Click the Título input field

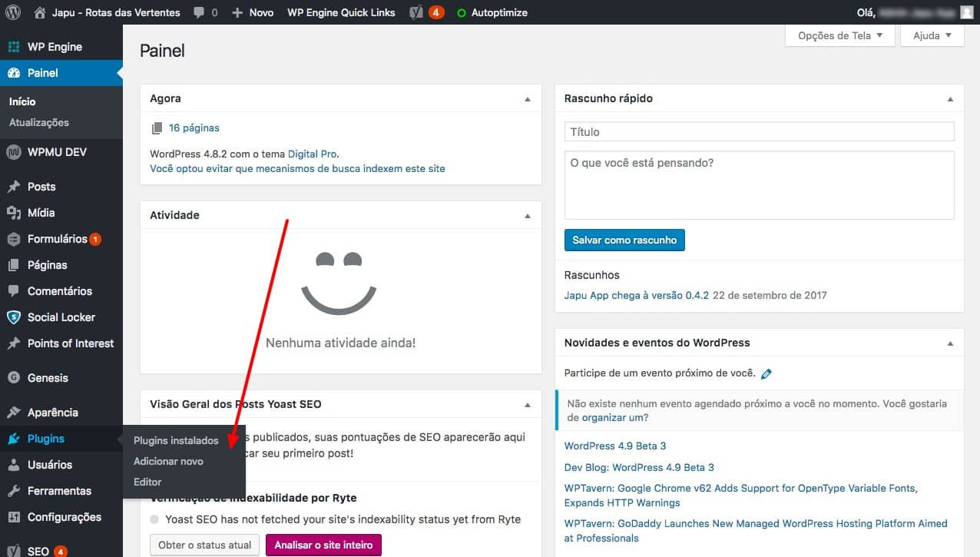click(x=759, y=131)
